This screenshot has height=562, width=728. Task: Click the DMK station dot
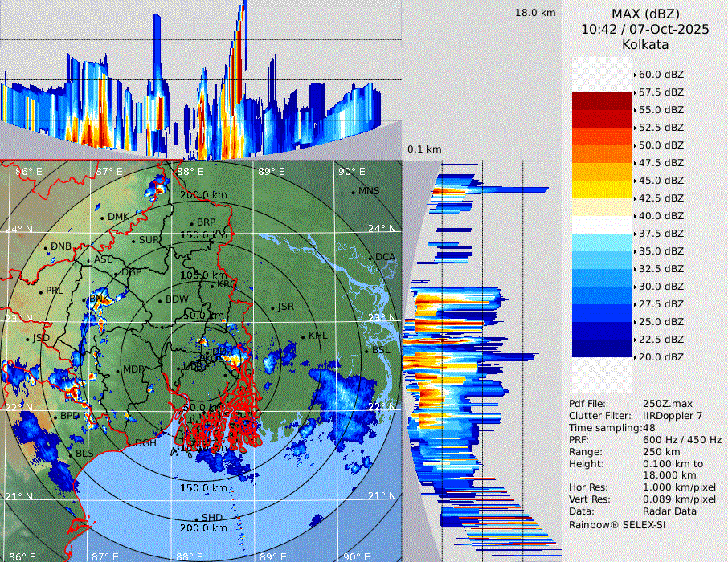[x=103, y=217]
